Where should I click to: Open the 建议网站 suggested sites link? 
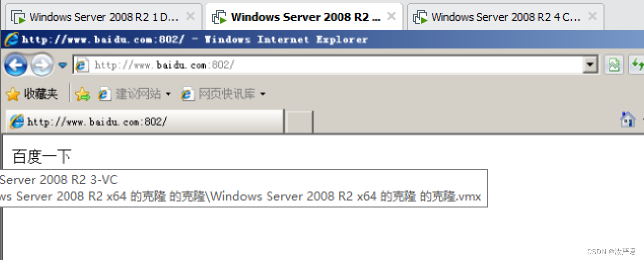(134, 94)
